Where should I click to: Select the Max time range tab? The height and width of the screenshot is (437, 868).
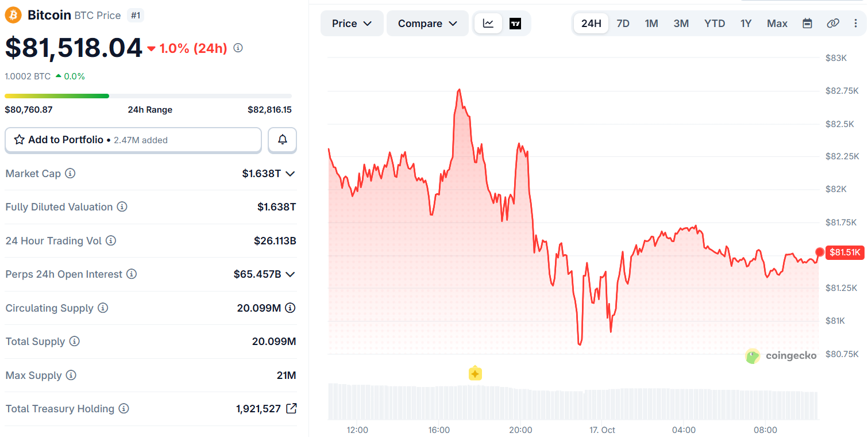pyautogui.click(x=777, y=24)
